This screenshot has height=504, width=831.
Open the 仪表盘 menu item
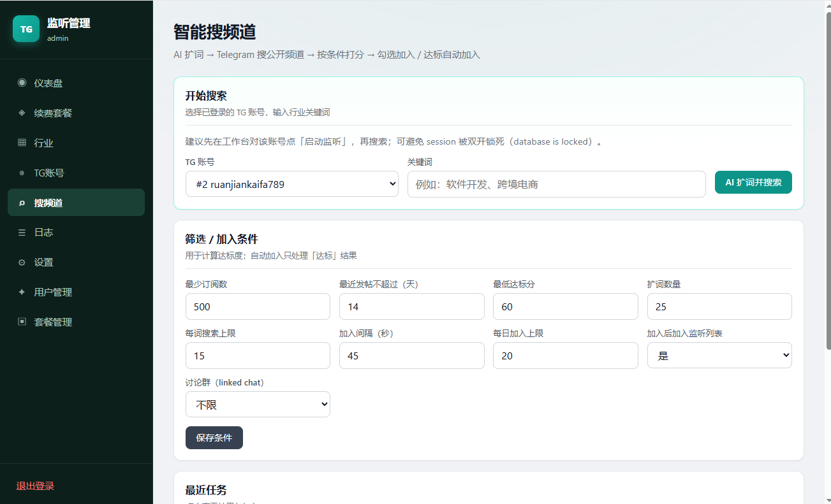[76, 83]
